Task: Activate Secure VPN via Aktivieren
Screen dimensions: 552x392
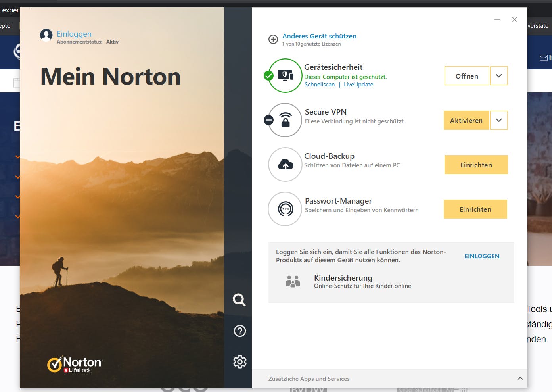Action: pos(466,120)
